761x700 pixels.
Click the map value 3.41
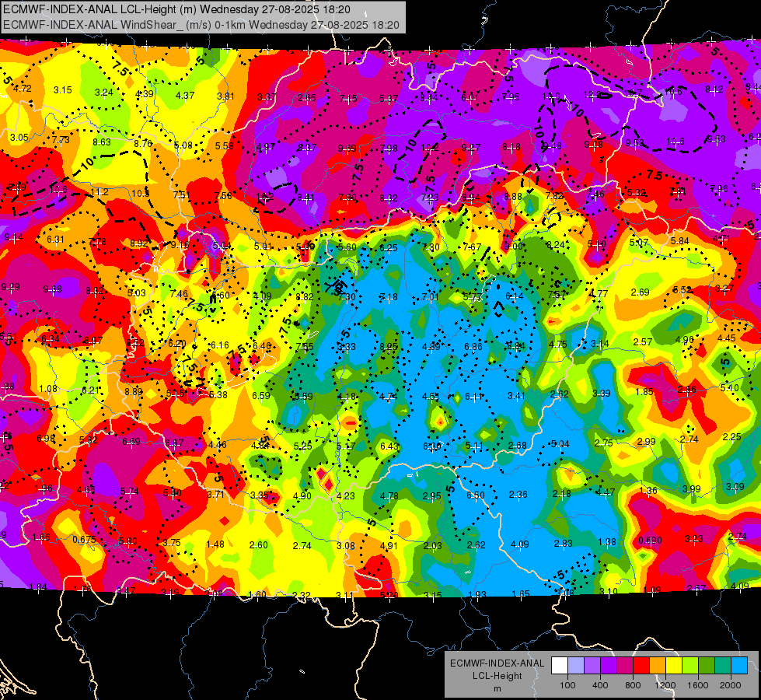tap(516, 395)
